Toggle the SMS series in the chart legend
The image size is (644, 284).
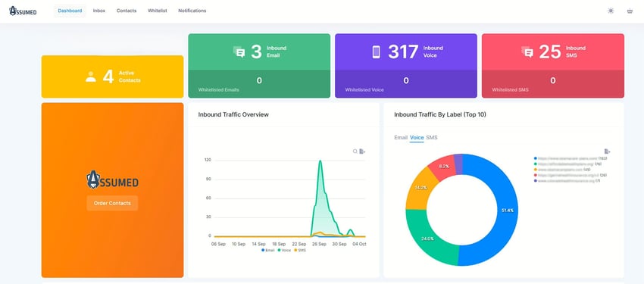(x=300, y=250)
